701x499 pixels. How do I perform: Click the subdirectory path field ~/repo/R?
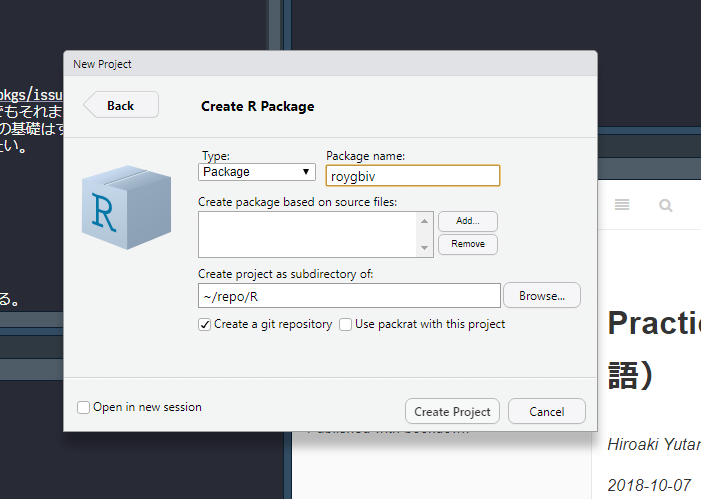click(x=349, y=296)
